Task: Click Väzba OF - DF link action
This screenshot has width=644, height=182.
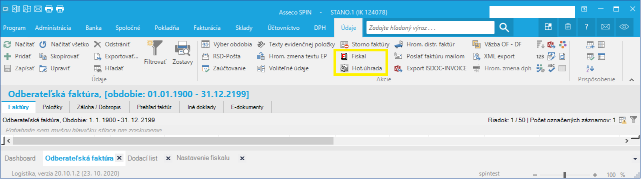Action: (x=496, y=44)
